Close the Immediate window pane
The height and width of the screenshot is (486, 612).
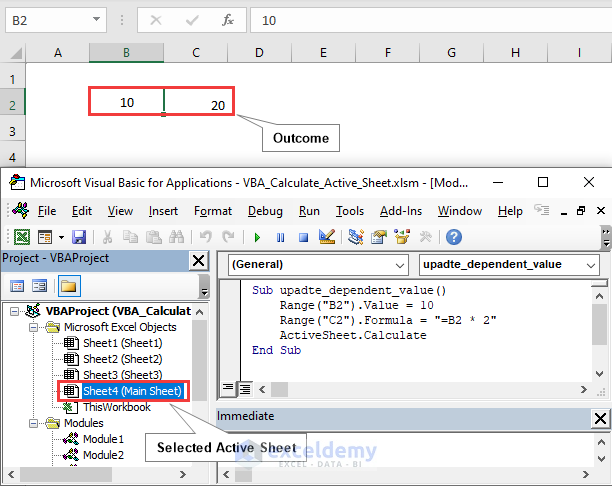pyautogui.click(x=600, y=419)
